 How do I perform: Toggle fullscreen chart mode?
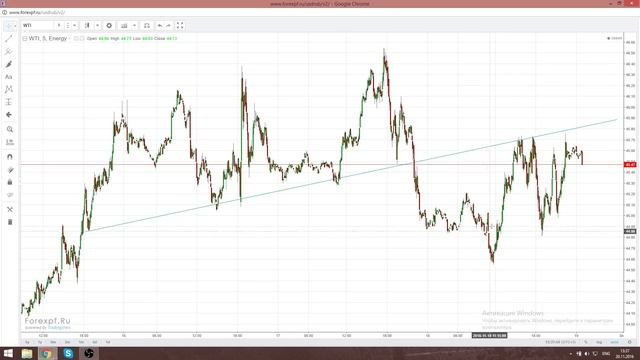180,25
